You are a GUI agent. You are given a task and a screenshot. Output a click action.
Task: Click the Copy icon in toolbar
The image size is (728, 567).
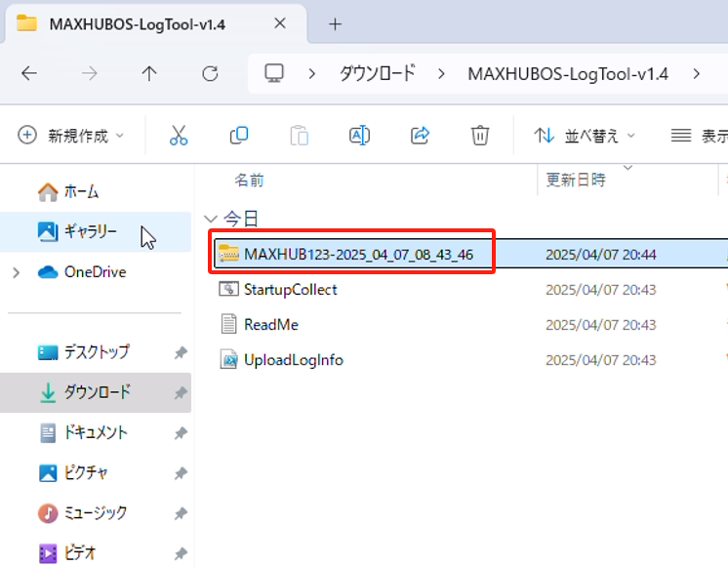pos(239,136)
